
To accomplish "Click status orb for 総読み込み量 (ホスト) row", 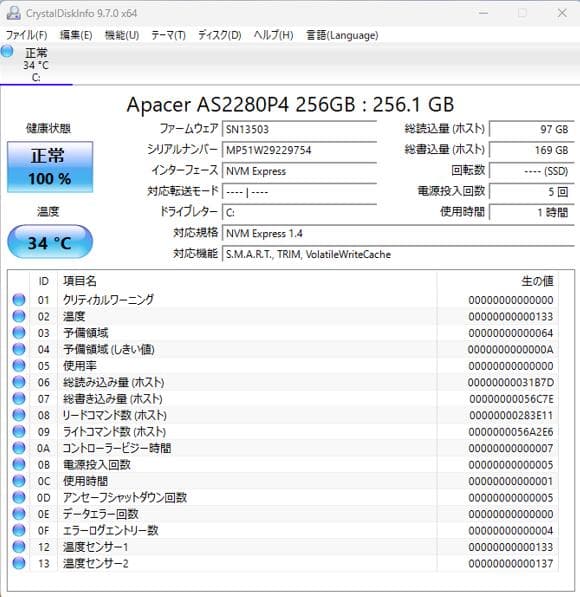I will pyautogui.click(x=19, y=382).
